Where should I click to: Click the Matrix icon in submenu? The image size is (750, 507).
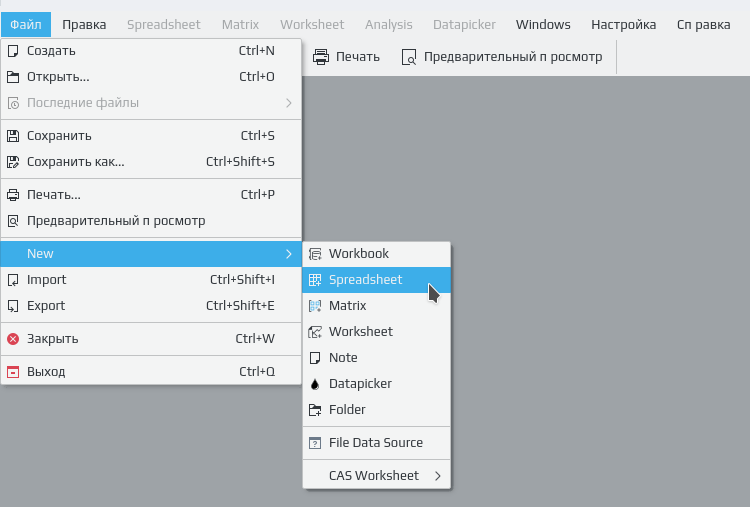[x=315, y=306]
